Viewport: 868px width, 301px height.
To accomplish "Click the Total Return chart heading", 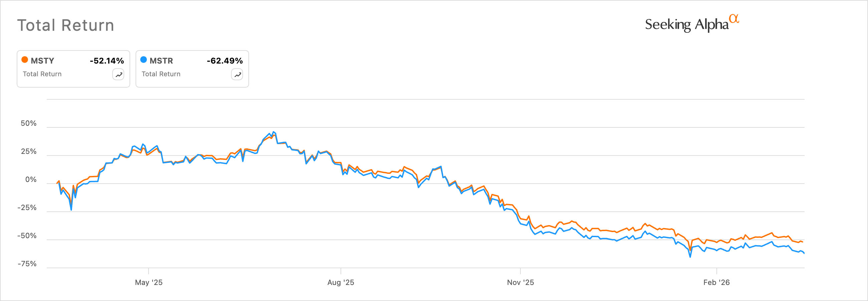I will point(66,25).
